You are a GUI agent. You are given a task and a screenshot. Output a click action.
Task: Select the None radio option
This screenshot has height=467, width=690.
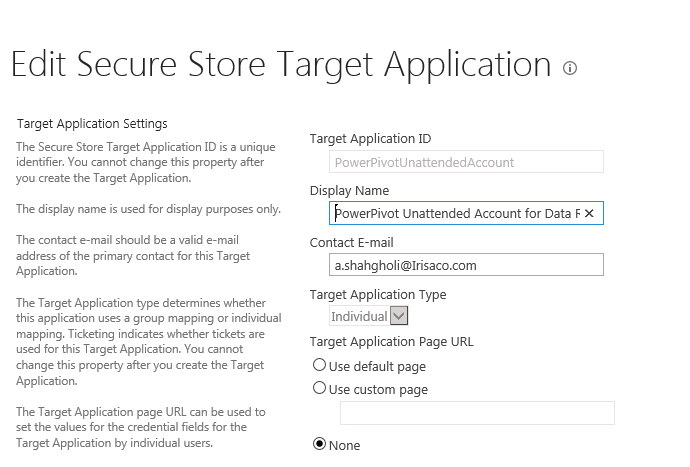pos(319,444)
